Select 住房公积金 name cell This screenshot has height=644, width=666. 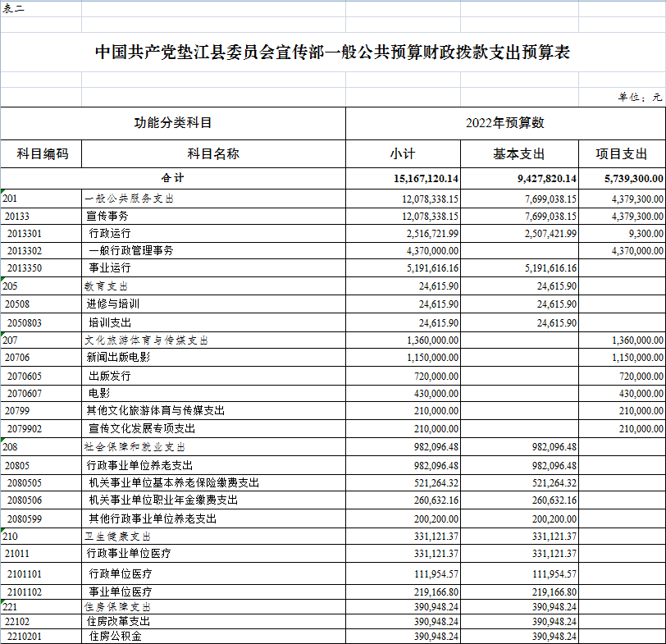213,637
